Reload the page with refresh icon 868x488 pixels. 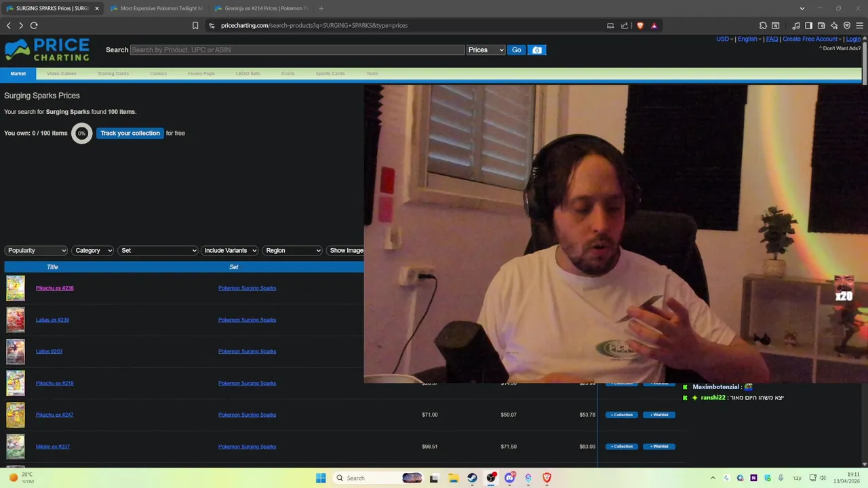point(34,26)
